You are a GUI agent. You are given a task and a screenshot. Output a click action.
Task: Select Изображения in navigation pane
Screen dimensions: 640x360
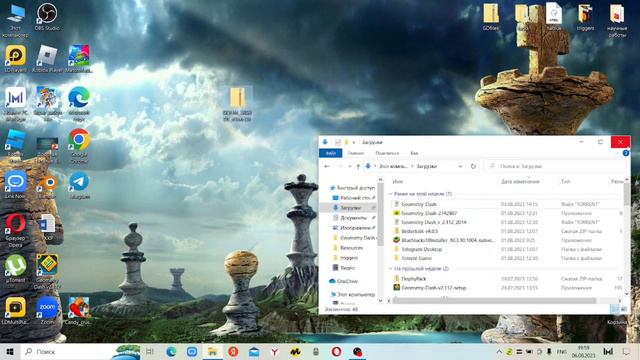pos(353,228)
